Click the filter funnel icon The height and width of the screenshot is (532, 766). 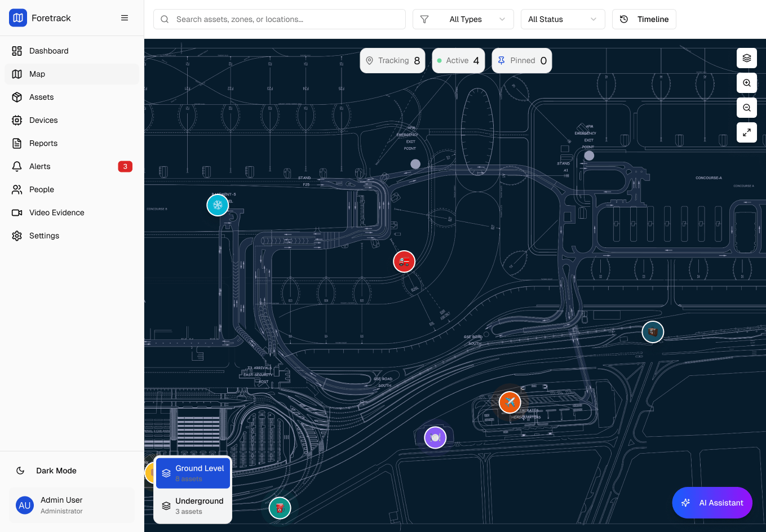coord(424,19)
